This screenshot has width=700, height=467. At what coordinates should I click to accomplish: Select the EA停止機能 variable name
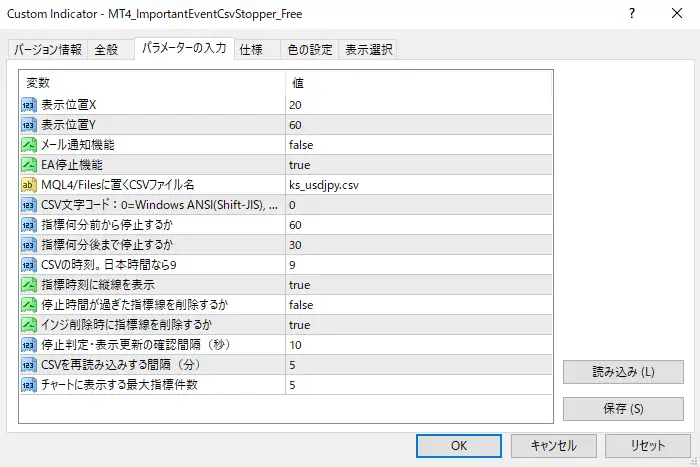coord(72,165)
